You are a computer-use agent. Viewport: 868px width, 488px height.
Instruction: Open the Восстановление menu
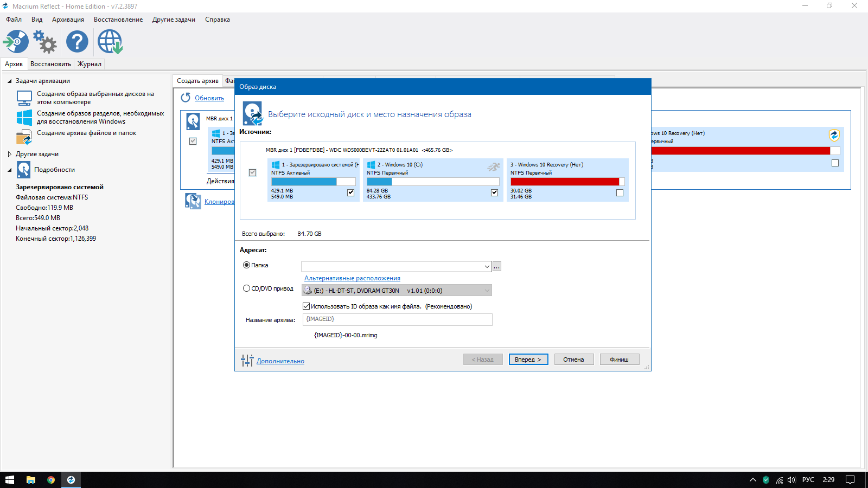118,20
